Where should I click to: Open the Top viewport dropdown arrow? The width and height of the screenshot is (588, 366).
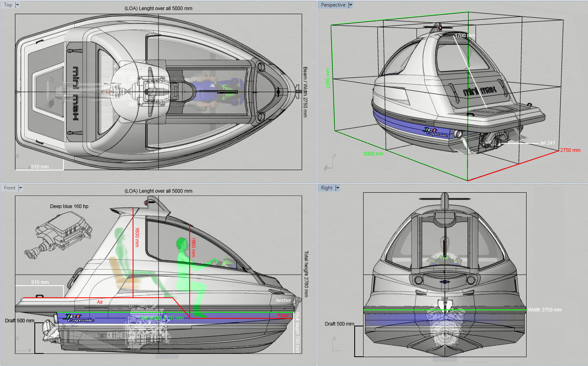[17, 5]
